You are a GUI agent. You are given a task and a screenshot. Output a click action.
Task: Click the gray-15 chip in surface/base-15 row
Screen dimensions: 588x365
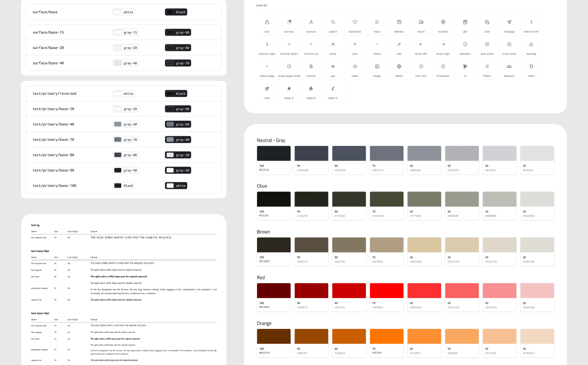pyautogui.click(x=126, y=32)
